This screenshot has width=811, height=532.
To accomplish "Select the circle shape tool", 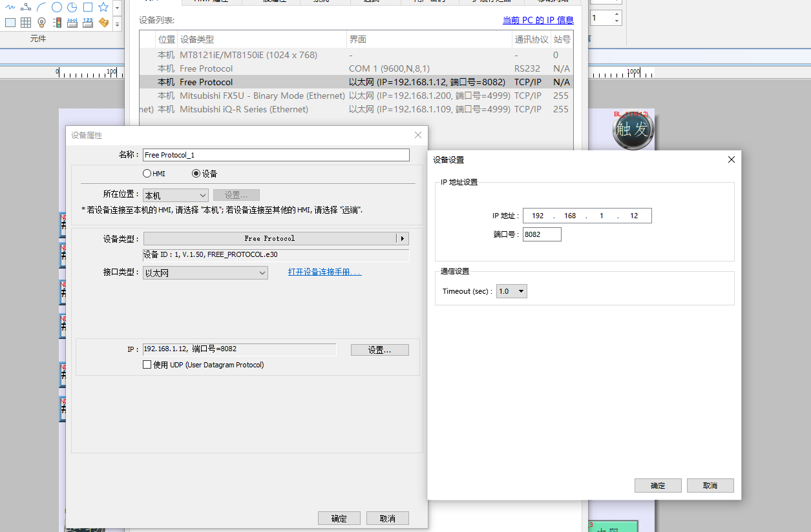I will pos(57,7).
